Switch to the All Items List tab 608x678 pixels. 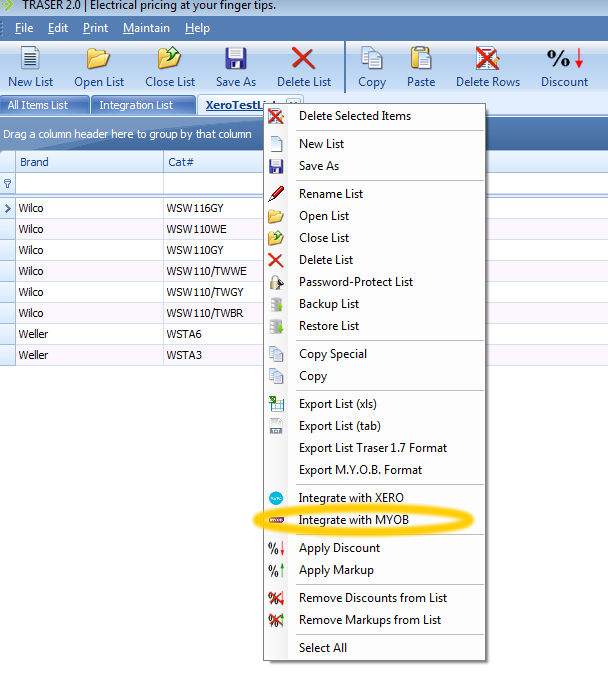45,105
